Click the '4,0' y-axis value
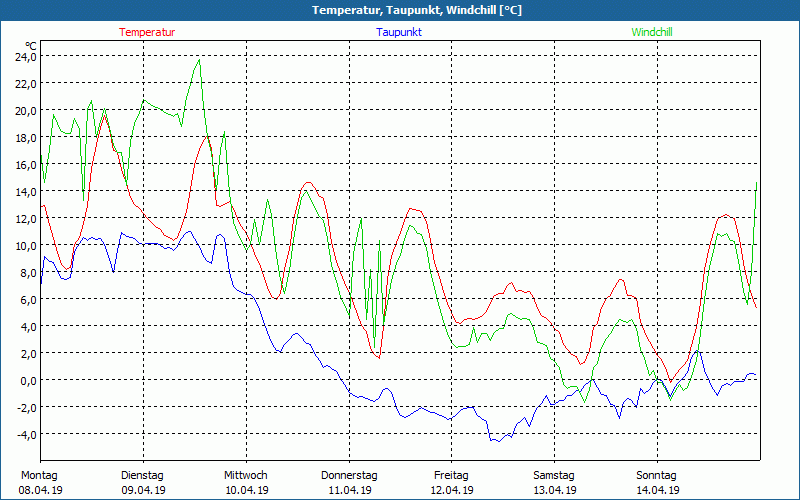The width and height of the screenshot is (800, 500). [x=28, y=327]
